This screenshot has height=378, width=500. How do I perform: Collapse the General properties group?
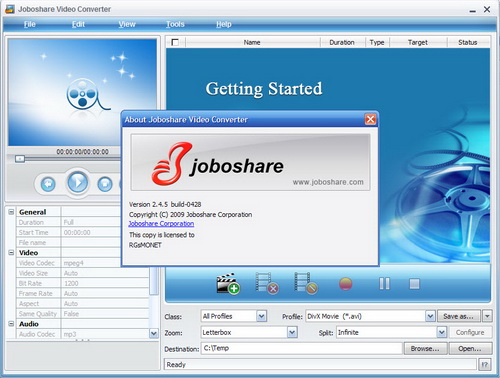[11, 212]
